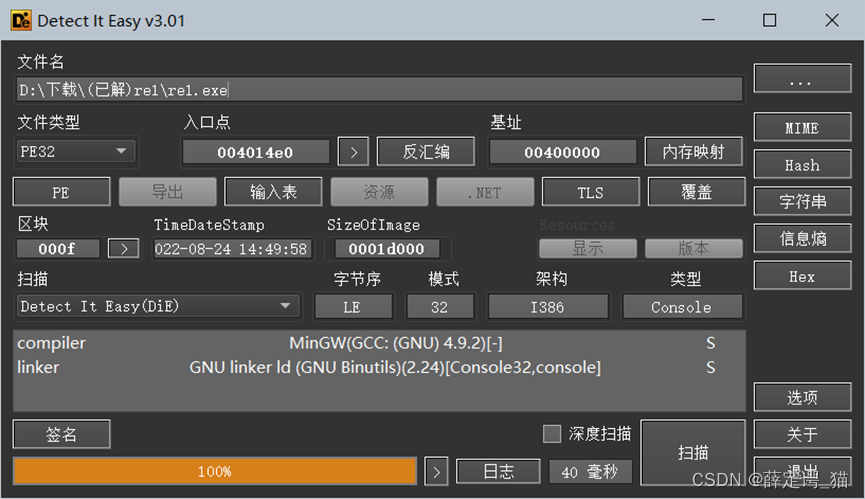Open the 关于 about dialog
Screen dimensions: 865x499
coord(802,434)
